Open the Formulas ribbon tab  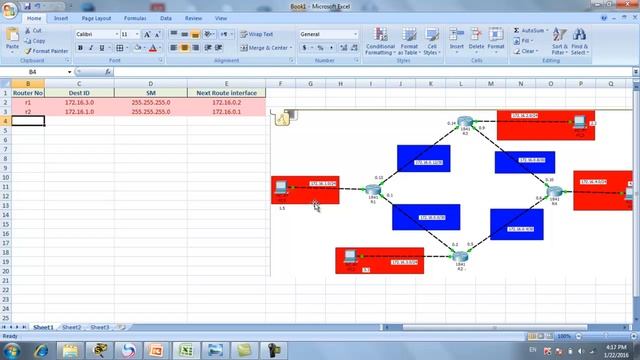(135, 18)
